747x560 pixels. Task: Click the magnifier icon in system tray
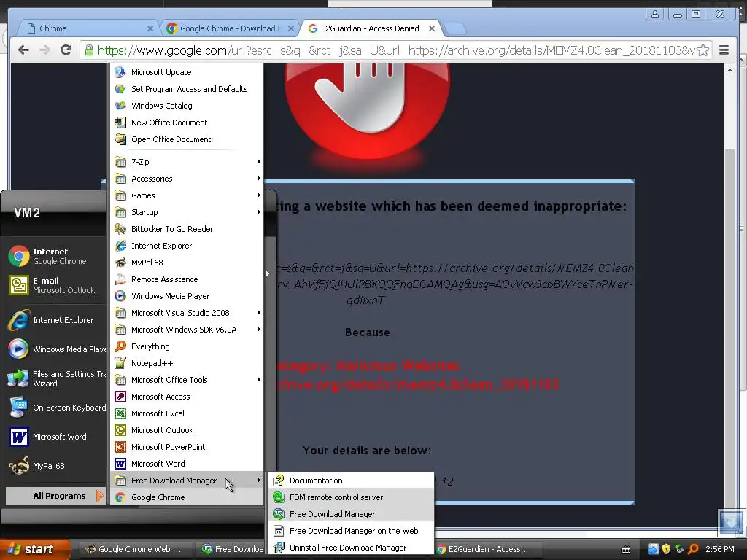(693, 549)
